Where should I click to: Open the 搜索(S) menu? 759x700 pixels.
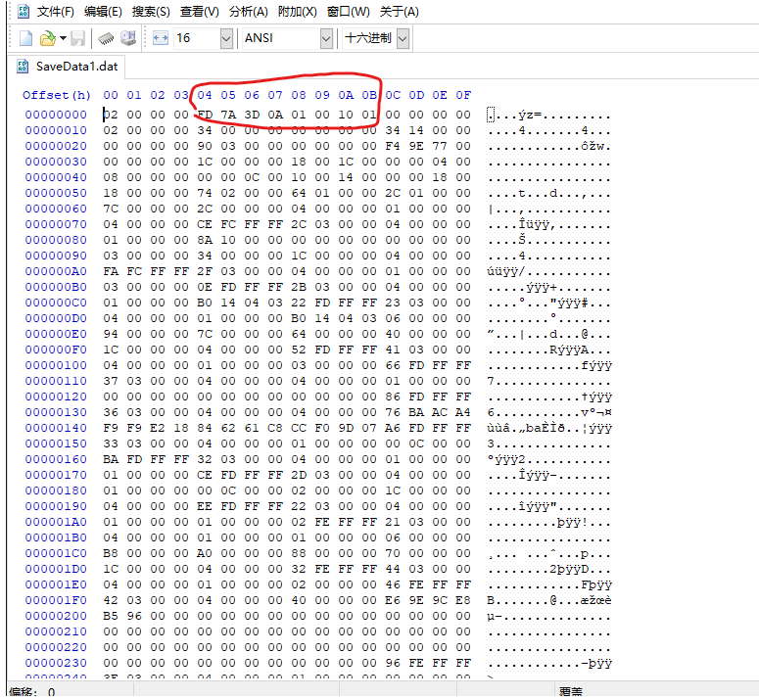coord(151,12)
